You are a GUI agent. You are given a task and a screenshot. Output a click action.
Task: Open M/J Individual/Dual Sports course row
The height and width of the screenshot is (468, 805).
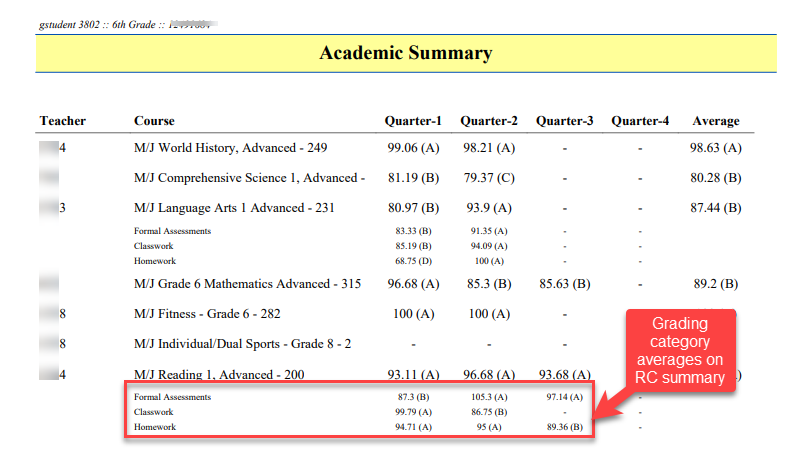(x=243, y=344)
